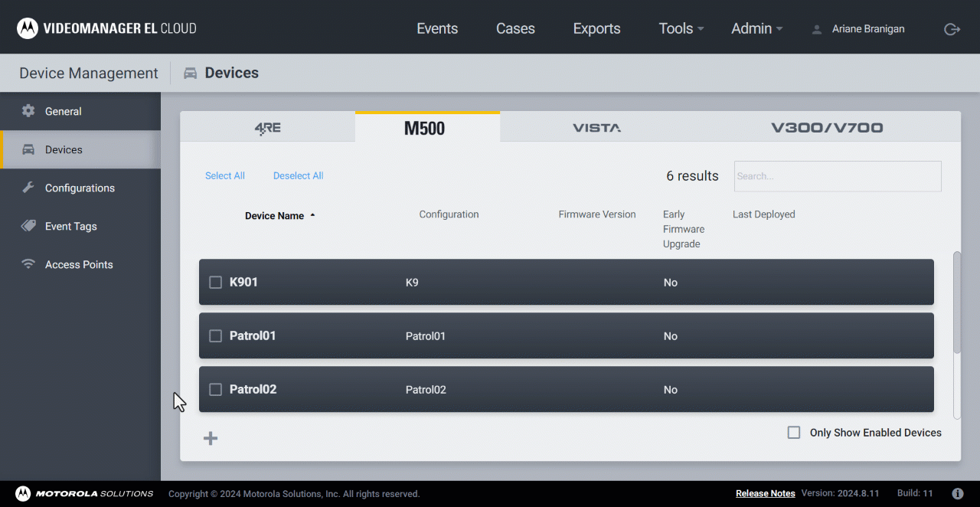The height and width of the screenshot is (507, 980).
Task: Click the Configurations wrench icon
Action: tap(28, 188)
